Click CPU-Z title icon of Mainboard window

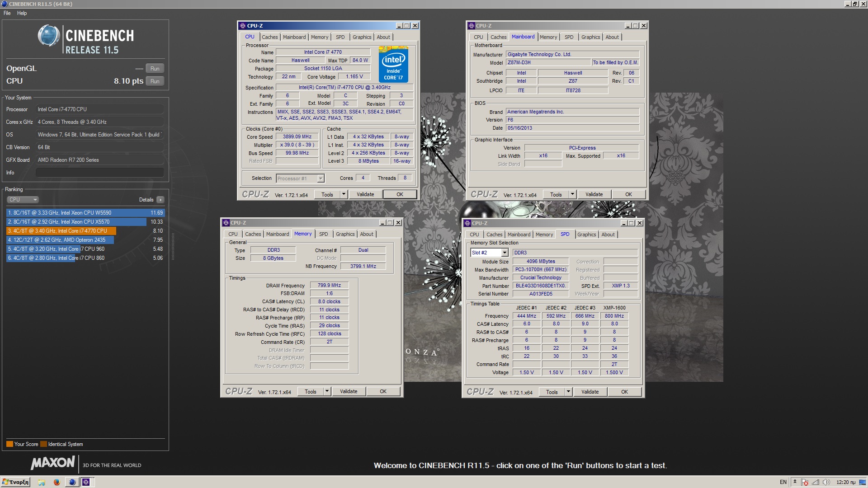(472, 26)
